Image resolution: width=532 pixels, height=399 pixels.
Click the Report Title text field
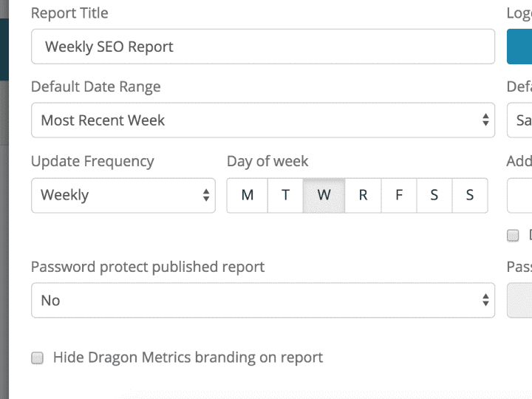click(262, 47)
